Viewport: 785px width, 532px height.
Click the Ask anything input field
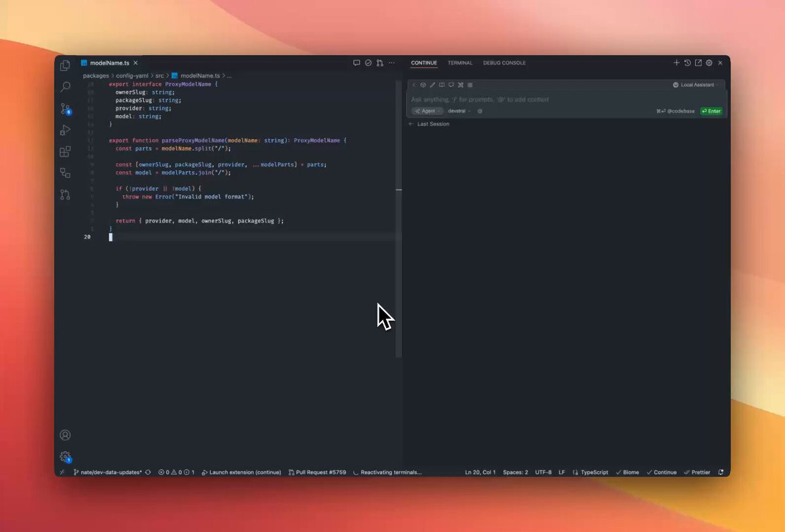pyautogui.click(x=565, y=99)
